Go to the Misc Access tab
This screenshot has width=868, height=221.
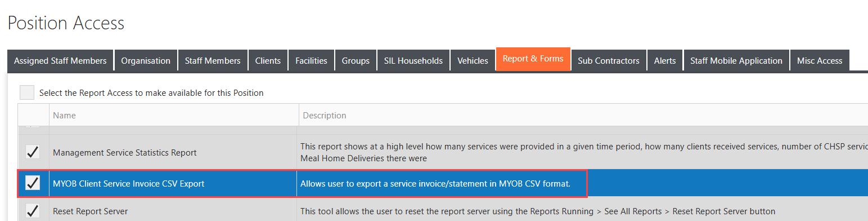tap(820, 61)
